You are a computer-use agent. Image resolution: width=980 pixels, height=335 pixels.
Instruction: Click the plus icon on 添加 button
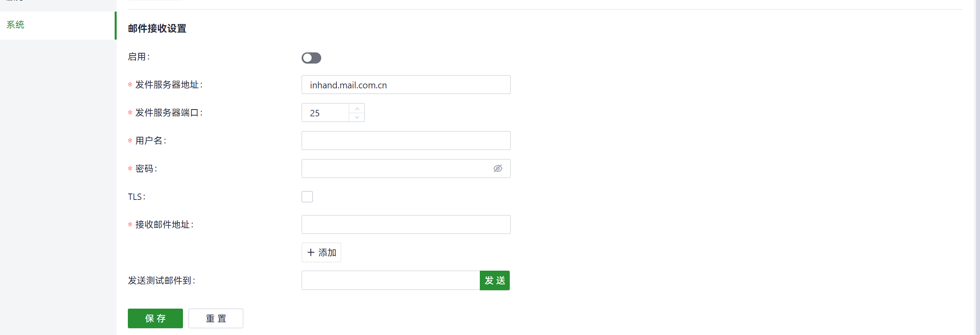[311, 253]
